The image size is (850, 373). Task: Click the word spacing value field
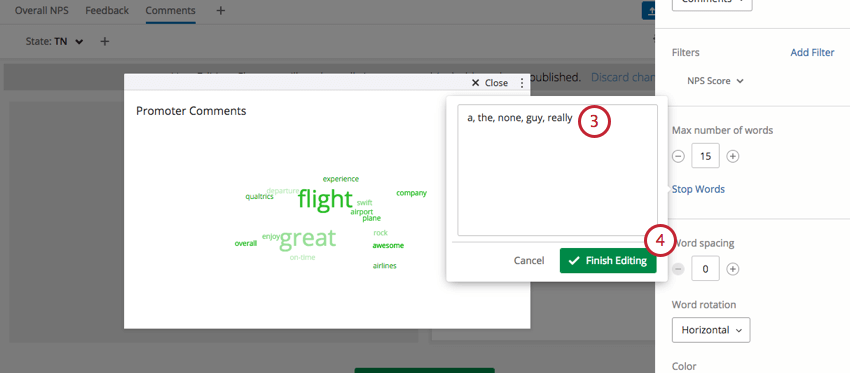(705, 269)
